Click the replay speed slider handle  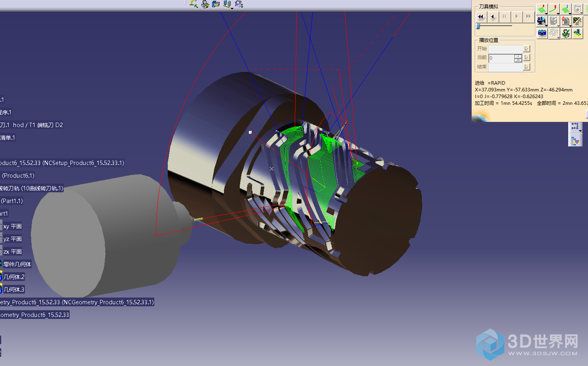478,26
